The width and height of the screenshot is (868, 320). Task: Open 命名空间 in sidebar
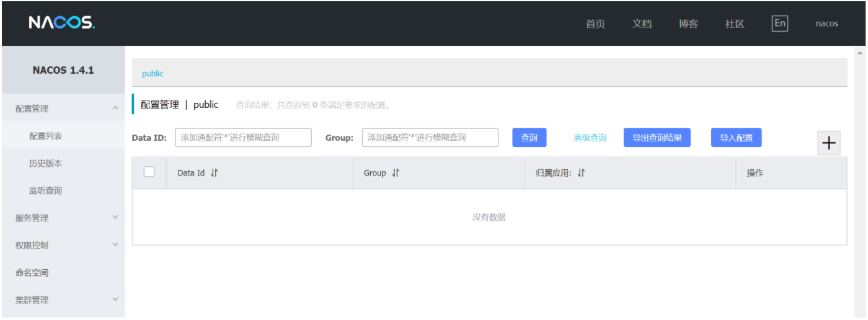[x=32, y=272]
